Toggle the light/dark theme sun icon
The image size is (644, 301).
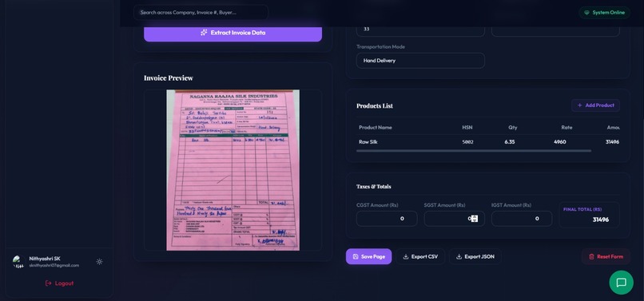99,262
